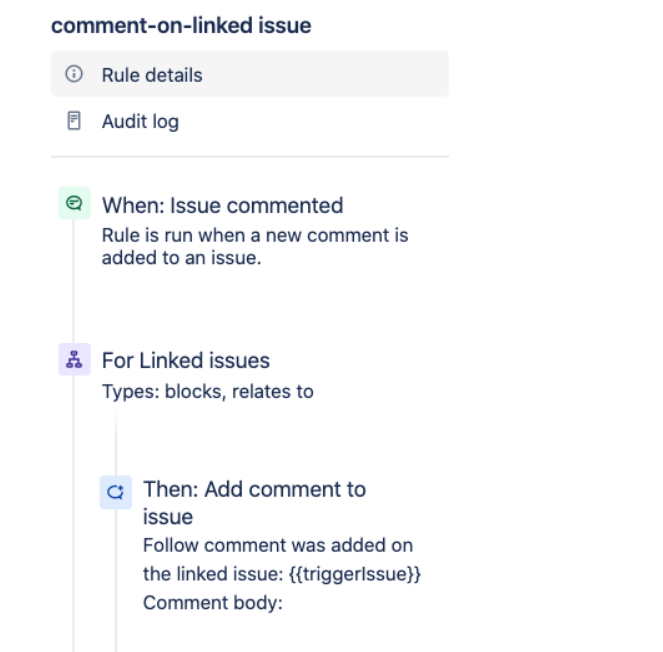The height and width of the screenshot is (652, 663).
Task: Select the 'When: Issue commented' trigger
Action: pyautogui.click(x=222, y=206)
